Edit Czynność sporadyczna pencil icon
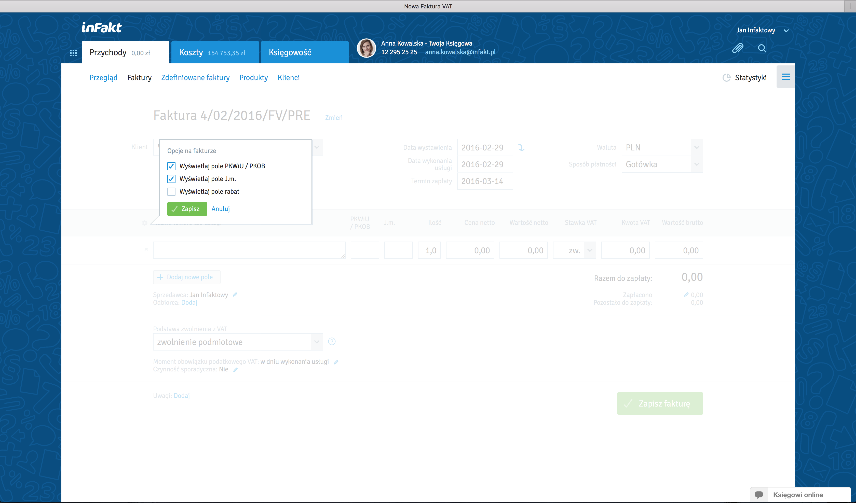 [x=235, y=370]
